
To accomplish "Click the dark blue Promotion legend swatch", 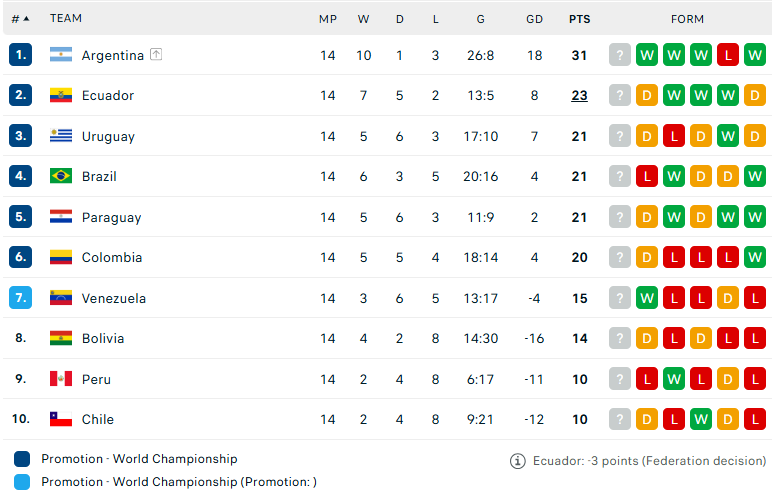I will 22,459.
